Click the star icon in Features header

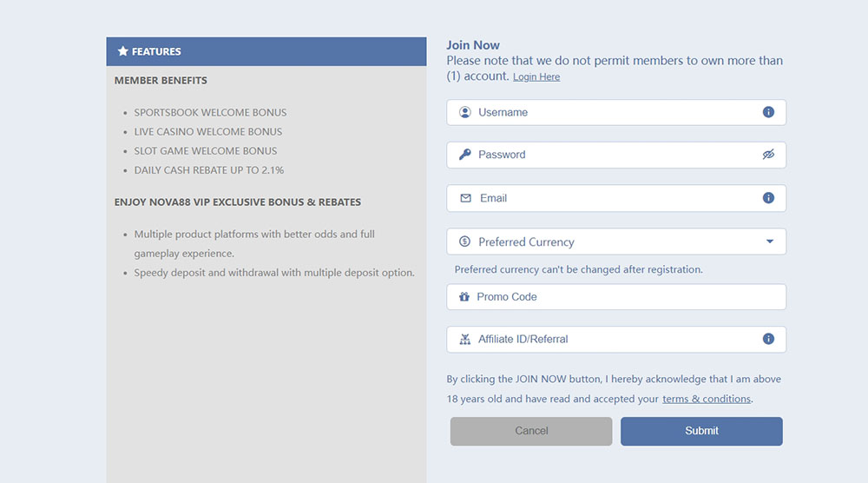coord(123,51)
